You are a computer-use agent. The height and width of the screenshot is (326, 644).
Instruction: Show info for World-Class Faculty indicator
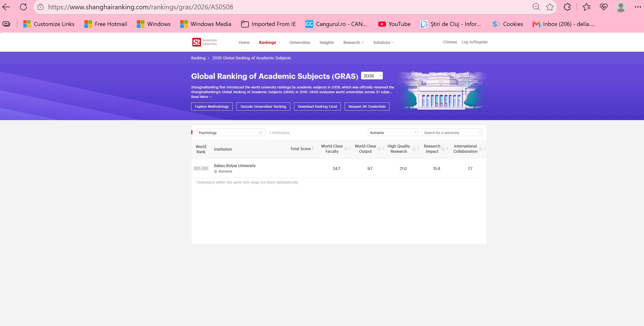click(x=346, y=149)
